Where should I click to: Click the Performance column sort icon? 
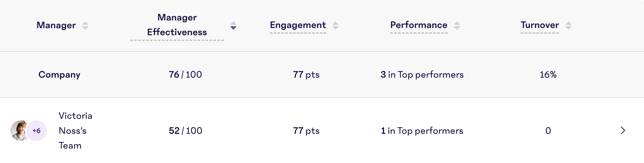tap(457, 25)
